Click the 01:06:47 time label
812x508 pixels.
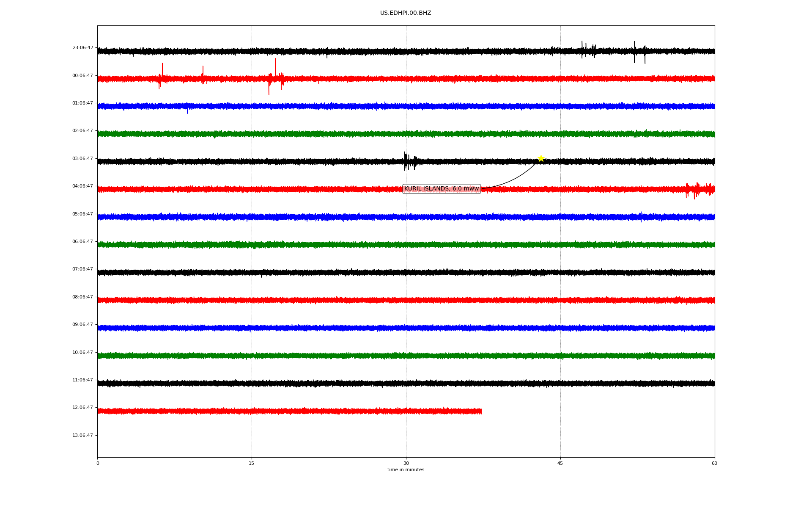(x=83, y=103)
